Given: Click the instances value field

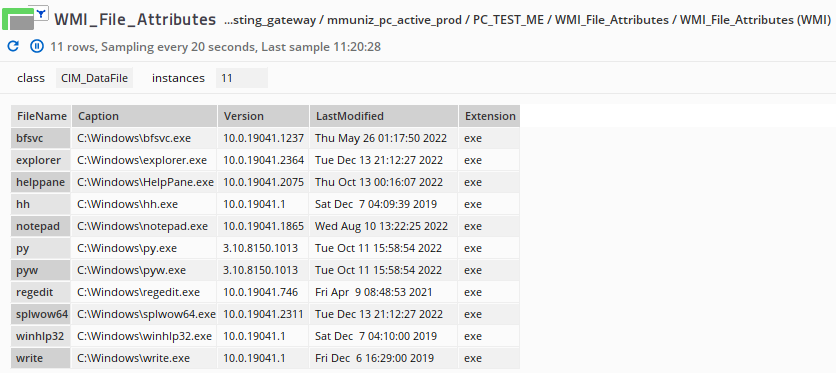Looking at the screenshot, I should (242, 78).
